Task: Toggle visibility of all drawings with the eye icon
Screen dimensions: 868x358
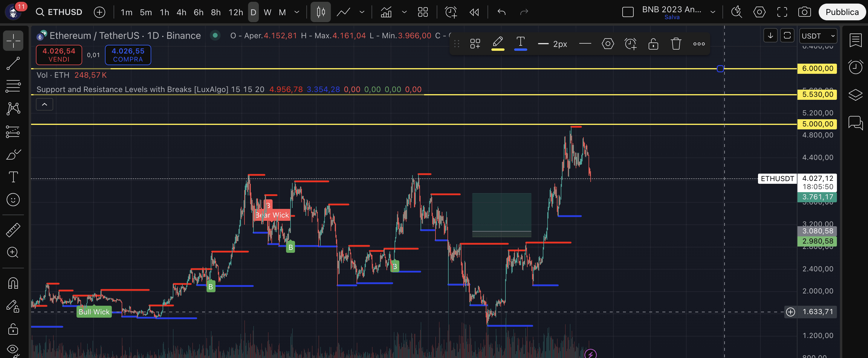Action: tap(13, 349)
